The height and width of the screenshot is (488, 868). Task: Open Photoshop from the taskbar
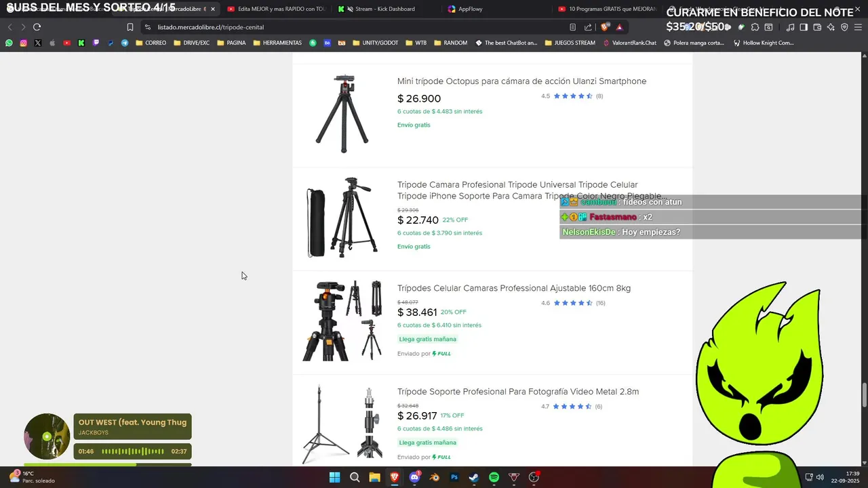454,477
